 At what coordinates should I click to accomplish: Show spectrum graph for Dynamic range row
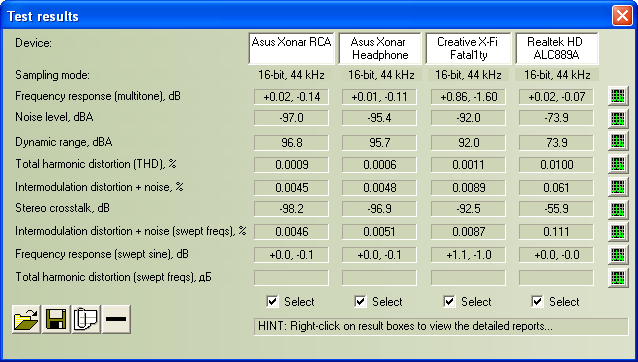tap(618, 141)
